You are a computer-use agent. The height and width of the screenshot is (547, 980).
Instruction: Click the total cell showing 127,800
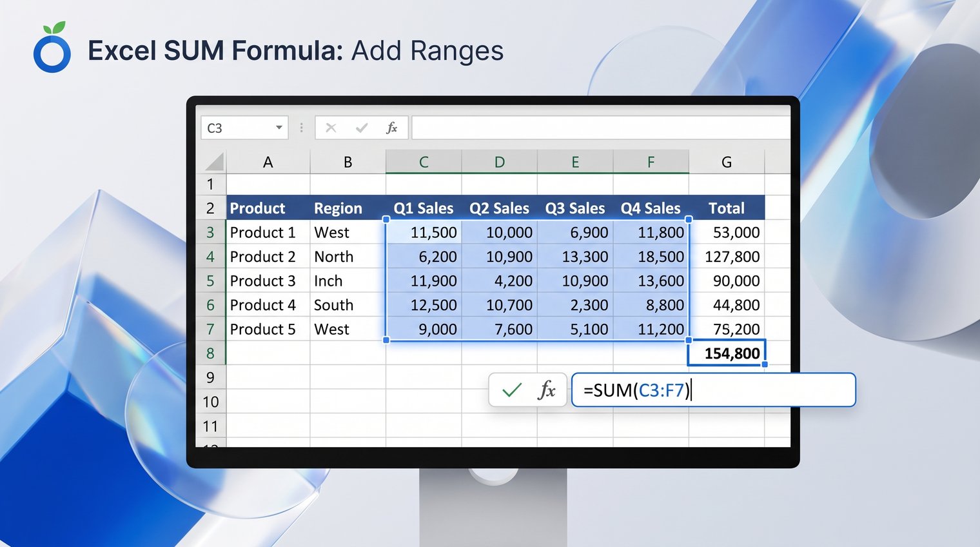tap(727, 257)
